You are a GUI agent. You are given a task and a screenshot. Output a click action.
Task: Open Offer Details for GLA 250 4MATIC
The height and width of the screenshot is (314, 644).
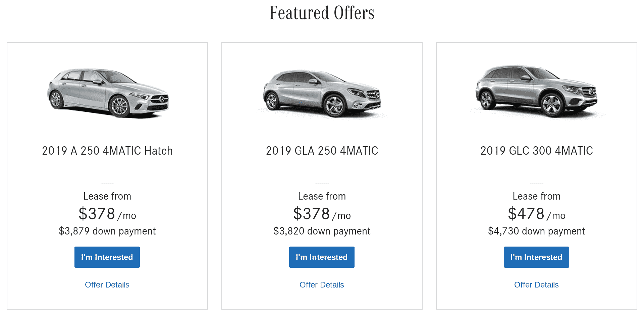[x=322, y=285]
